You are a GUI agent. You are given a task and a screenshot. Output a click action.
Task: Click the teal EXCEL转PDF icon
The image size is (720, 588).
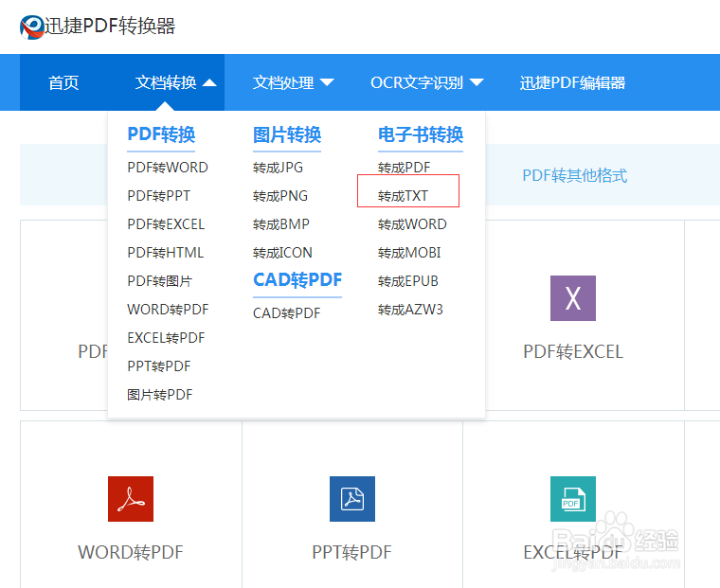[x=573, y=499]
